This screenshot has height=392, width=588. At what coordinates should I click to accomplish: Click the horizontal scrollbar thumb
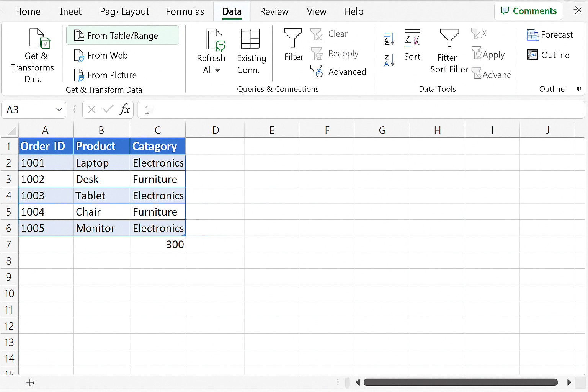coord(461,382)
